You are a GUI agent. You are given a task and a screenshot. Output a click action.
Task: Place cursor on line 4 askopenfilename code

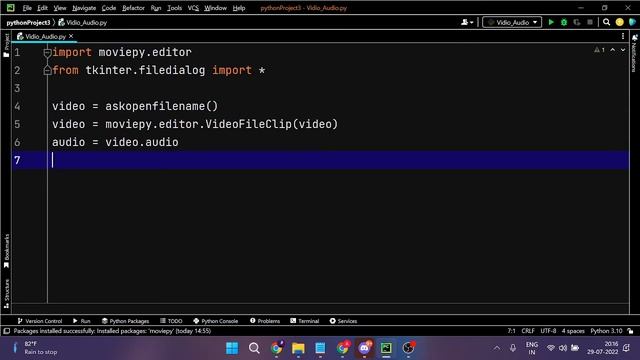coord(162,106)
